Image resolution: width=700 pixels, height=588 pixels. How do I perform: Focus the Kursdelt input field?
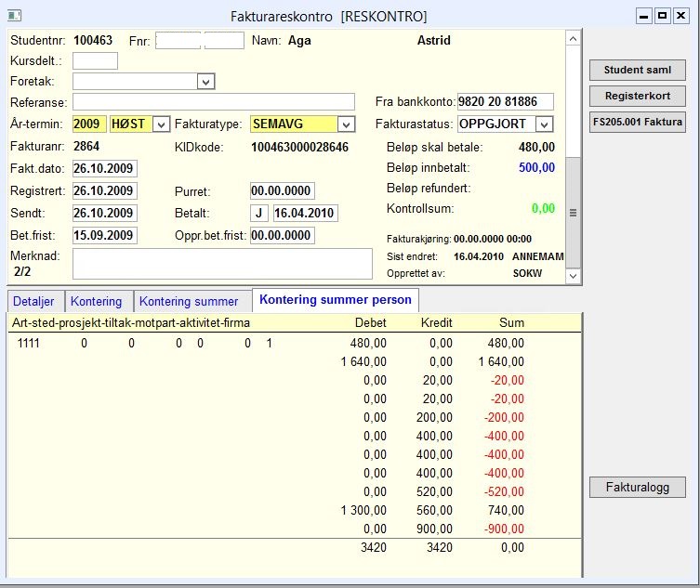[x=95, y=60]
